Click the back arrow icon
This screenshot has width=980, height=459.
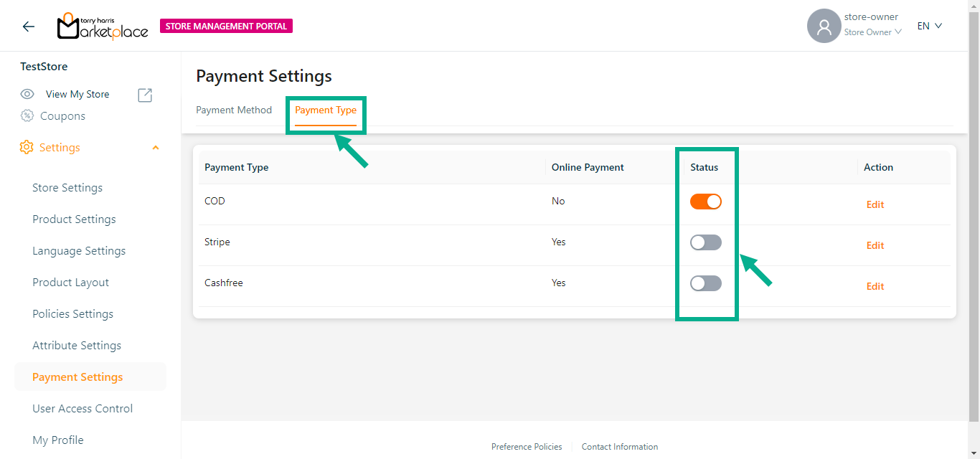(29, 27)
